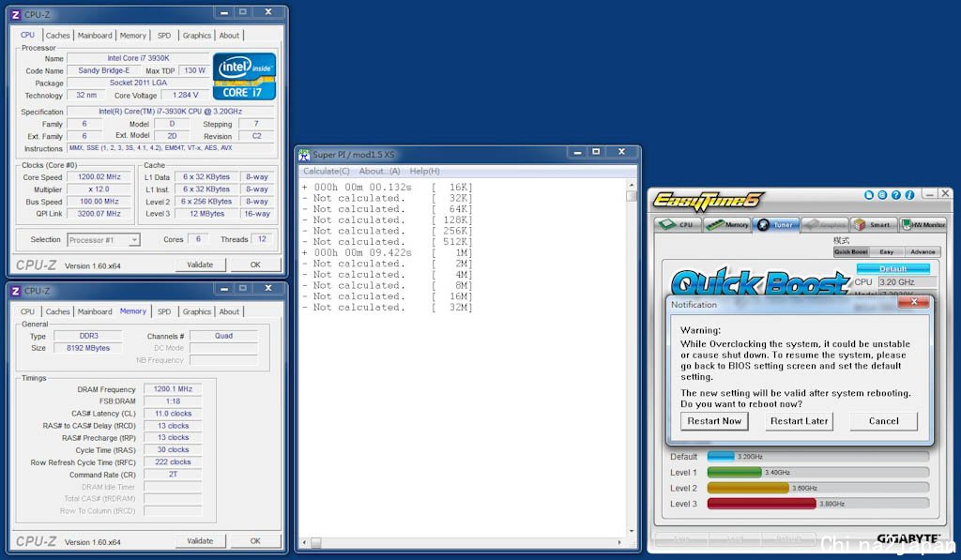Click the DRAM Frequency value '1200.1 MHz'
This screenshot has height=560, width=961.
(x=173, y=389)
